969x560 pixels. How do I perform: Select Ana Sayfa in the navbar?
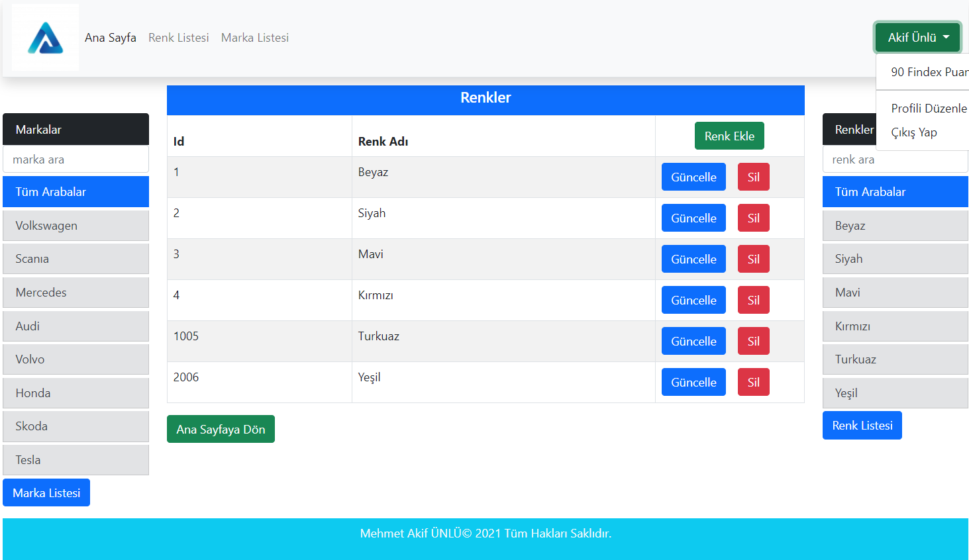[110, 37]
